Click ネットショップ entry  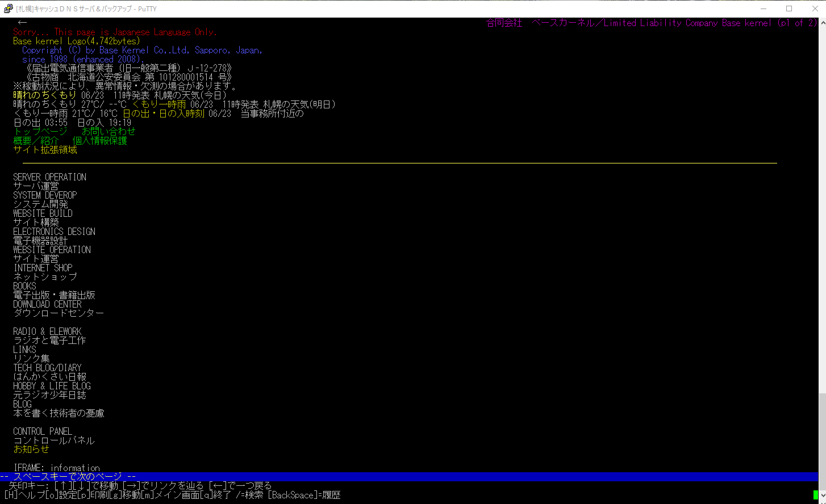coord(45,277)
